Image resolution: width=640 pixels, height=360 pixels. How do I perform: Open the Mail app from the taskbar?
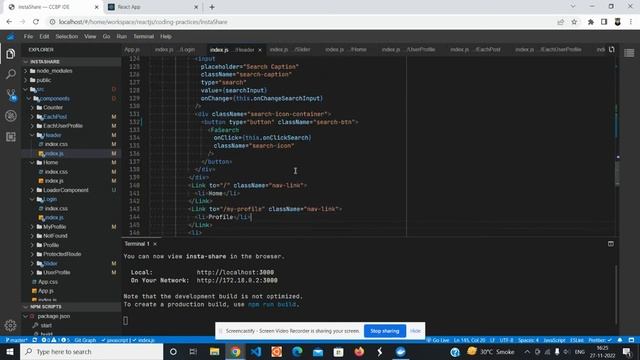(318, 351)
